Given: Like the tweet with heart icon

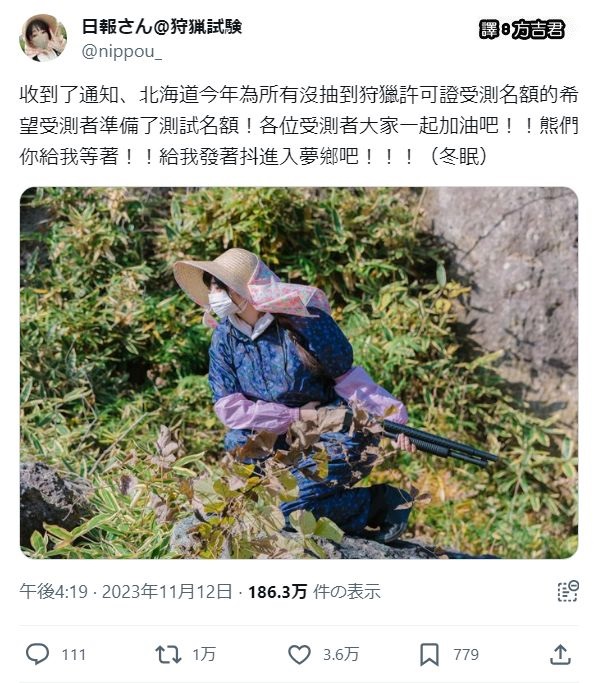Looking at the screenshot, I should point(300,654).
